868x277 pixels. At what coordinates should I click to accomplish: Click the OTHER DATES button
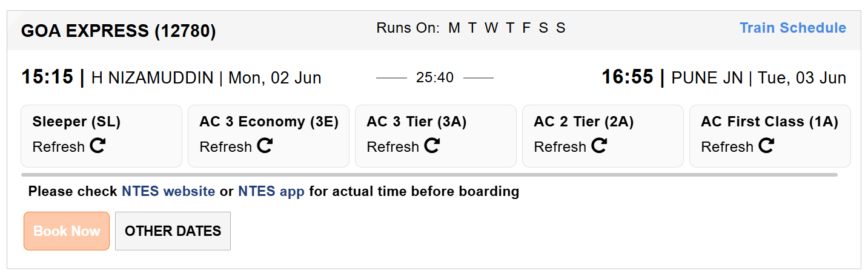[173, 231]
